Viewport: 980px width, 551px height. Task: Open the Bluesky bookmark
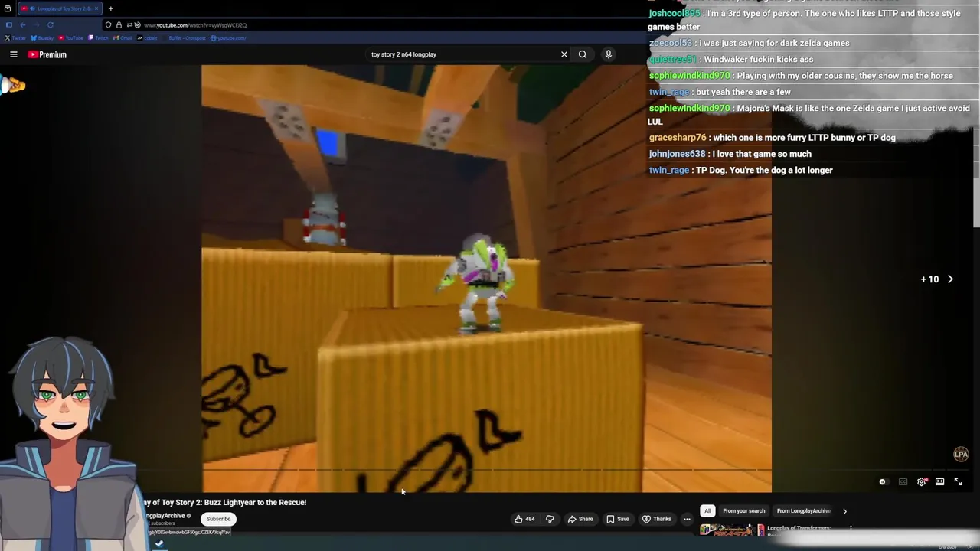[x=42, y=37]
